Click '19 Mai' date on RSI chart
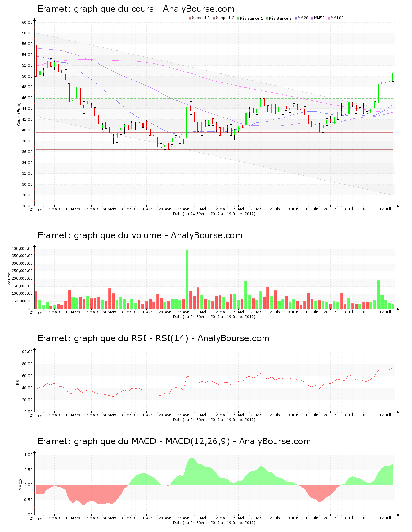The image size is (412, 532). 238,415
